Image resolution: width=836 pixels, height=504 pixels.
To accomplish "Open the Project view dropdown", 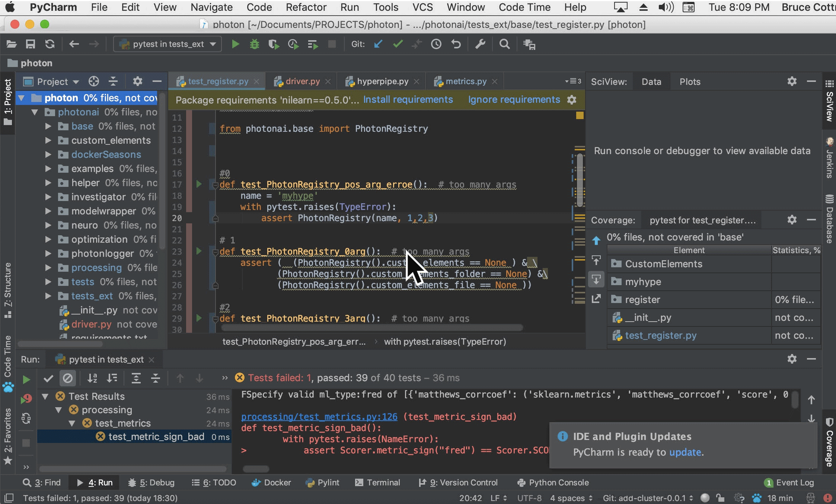I will pyautogui.click(x=51, y=82).
